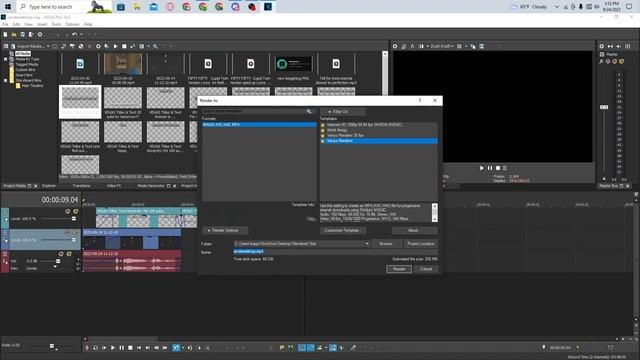Click the magnifier search icon in Project Media toolbar

pos(156,47)
